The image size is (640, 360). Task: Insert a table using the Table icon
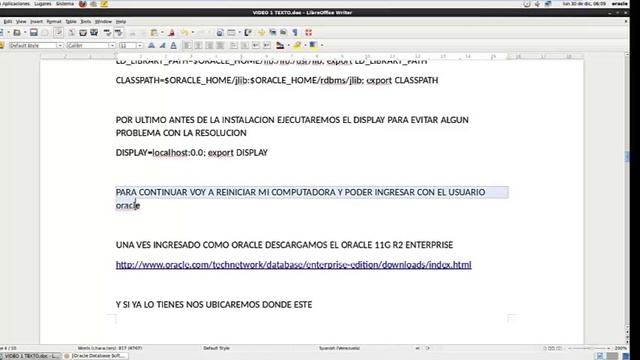(231, 33)
